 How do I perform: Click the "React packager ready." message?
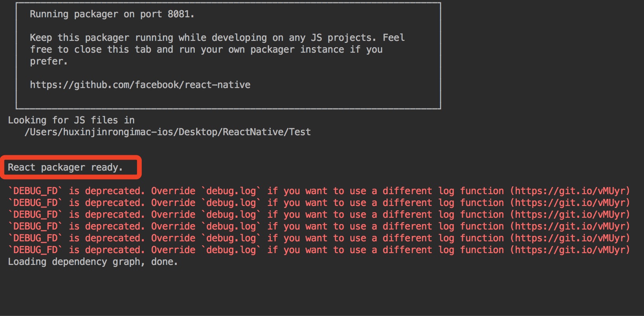pyautogui.click(x=65, y=167)
